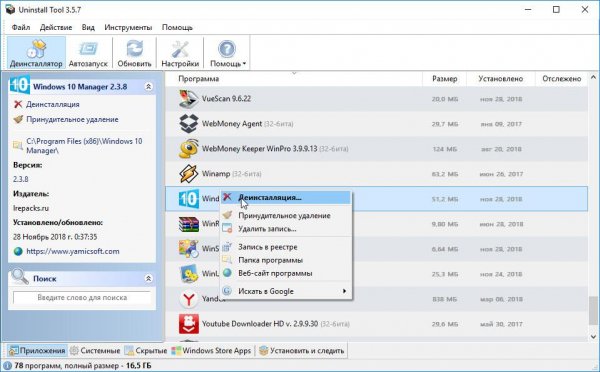Image resolution: width=600 pixels, height=372 pixels.
Task: Open the Файл menu
Action: 21,27
